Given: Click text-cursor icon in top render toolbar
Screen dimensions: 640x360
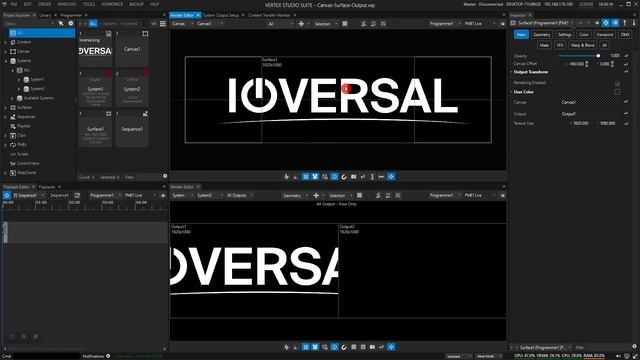Looking at the screenshot, I should click(x=372, y=176).
